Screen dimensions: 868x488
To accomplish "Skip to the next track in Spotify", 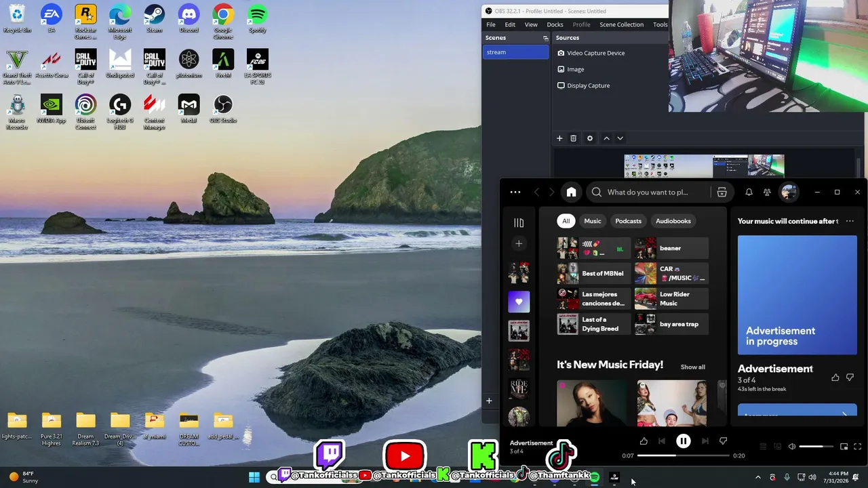I will 705,441.
